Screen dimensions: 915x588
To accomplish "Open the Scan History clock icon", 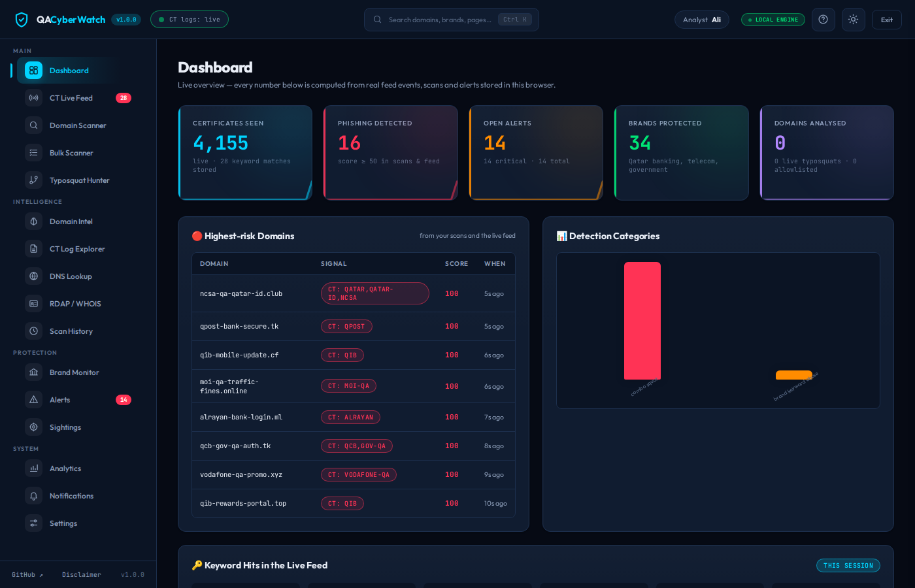I will point(34,331).
